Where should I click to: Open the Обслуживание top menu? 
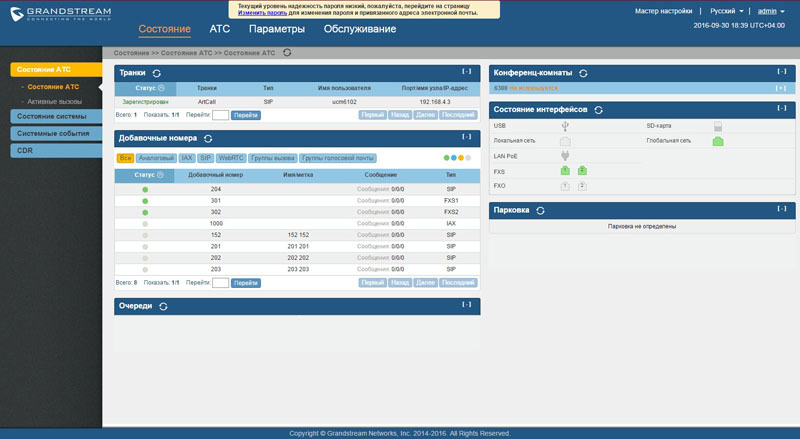(x=360, y=29)
